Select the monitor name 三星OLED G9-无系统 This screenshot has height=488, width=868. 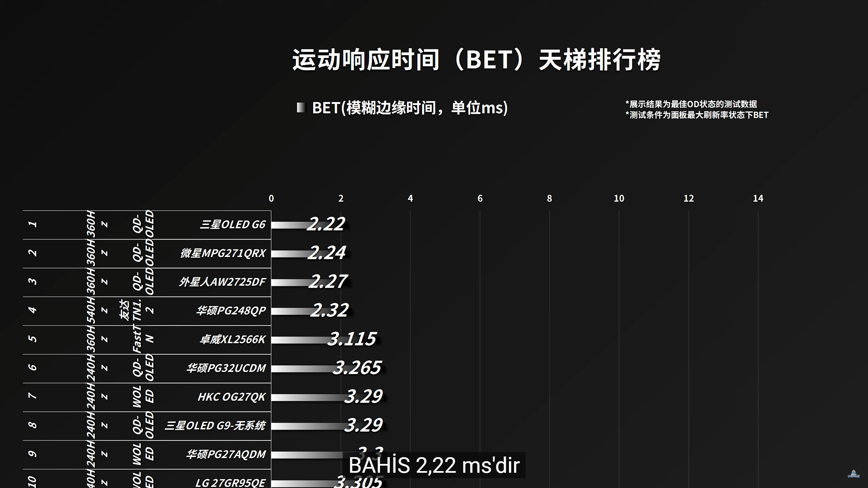215,426
